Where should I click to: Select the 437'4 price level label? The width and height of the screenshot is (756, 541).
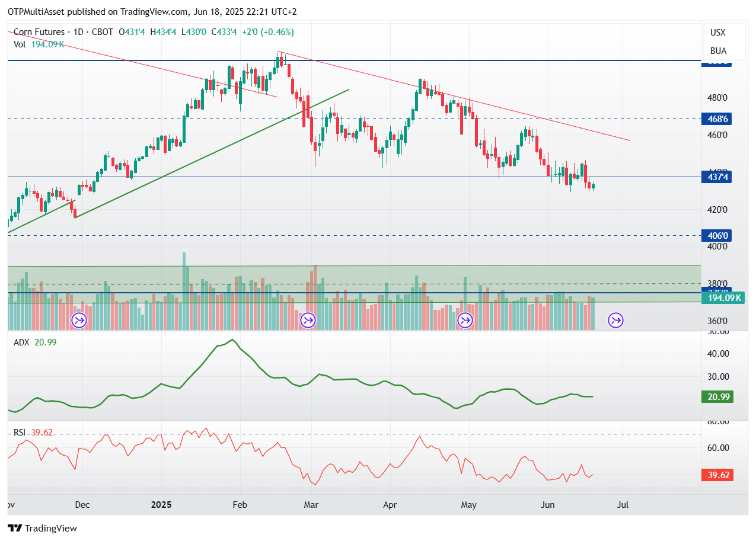pyautogui.click(x=717, y=177)
